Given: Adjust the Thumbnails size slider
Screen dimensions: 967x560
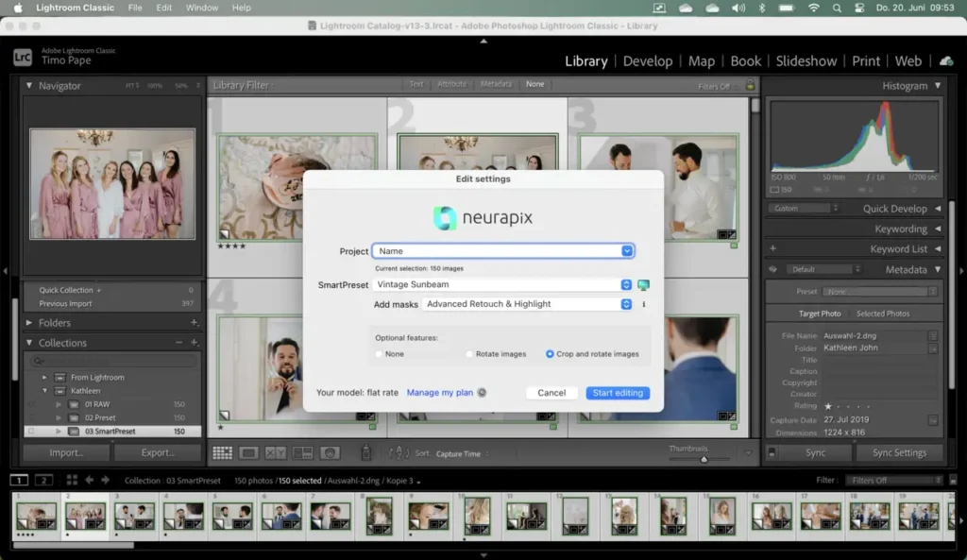Looking at the screenshot, I should (703, 459).
